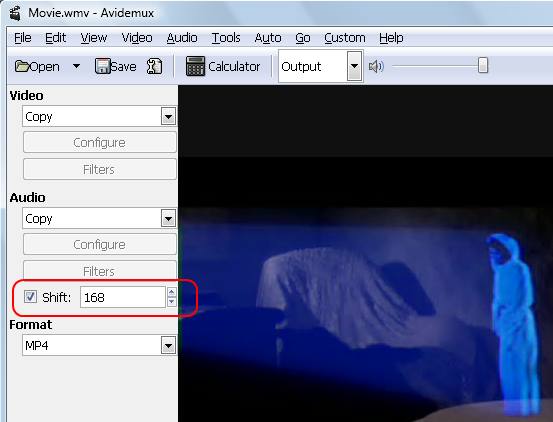This screenshot has width=553, height=422.
Task: Click the Audio Configure button
Action: coord(100,244)
